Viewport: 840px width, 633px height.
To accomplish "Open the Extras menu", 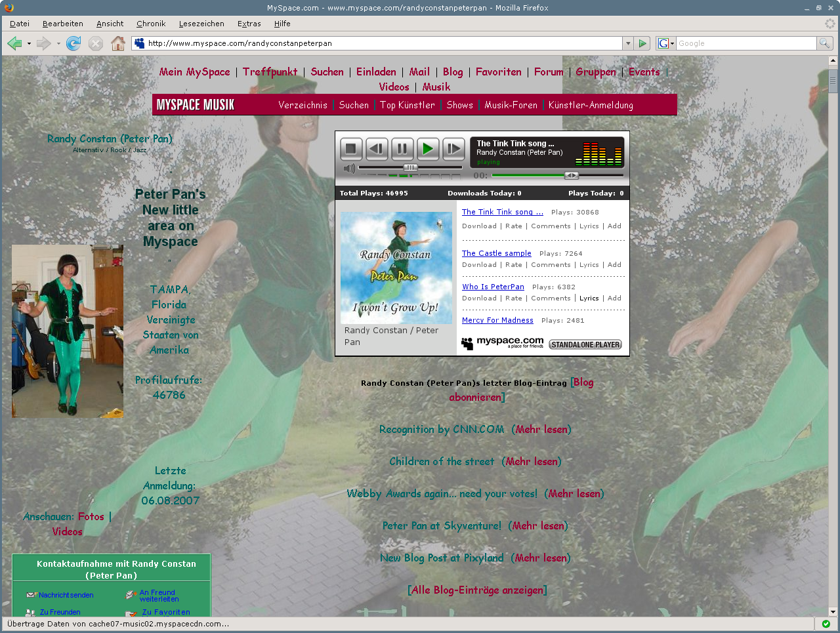I will (x=249, y=24).
